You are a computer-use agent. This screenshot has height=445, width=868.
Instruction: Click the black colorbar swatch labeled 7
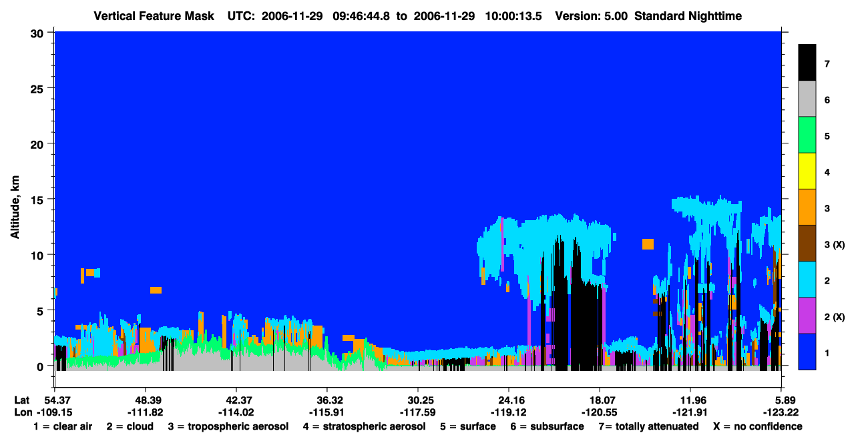(807, 63)
